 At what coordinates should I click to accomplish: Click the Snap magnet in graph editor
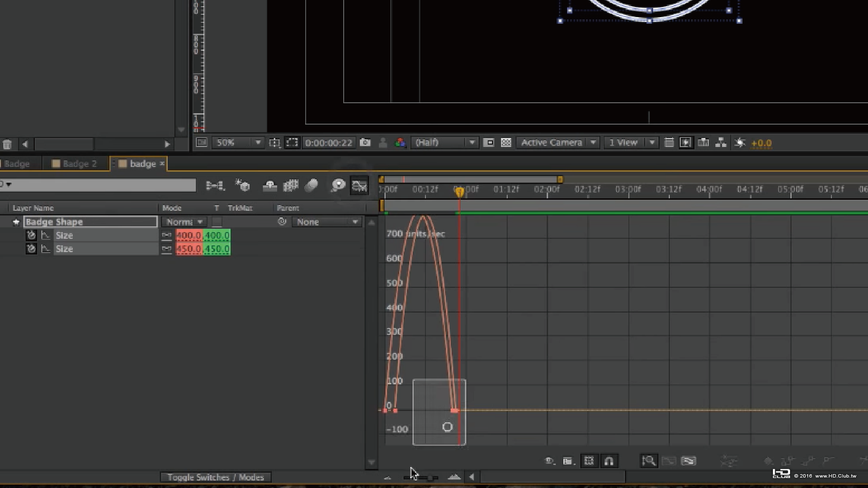coord(609,461)
